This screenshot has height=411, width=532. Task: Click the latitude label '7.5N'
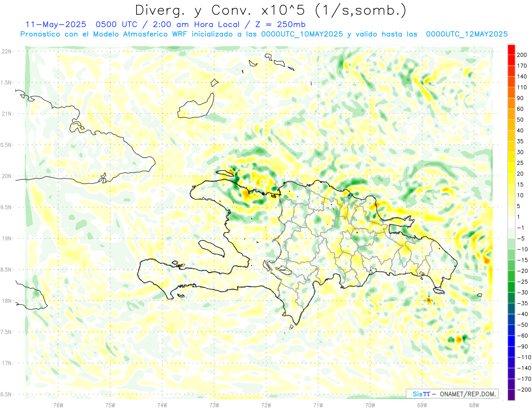(x=7, y=332)
